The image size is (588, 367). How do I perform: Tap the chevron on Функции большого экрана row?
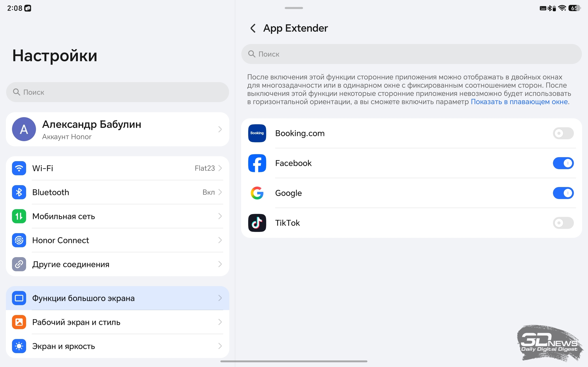(x=220, y=298)
